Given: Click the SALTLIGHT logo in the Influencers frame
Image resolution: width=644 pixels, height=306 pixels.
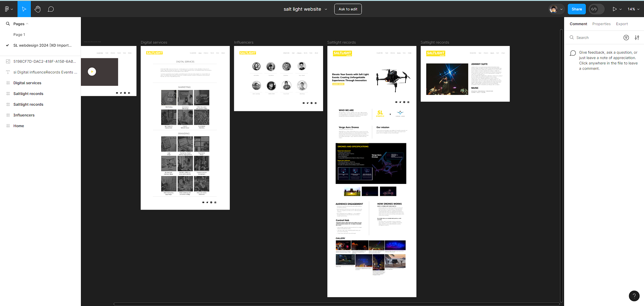Looking at the screenshot, I should pyautogui.click(x=248, y=53).
